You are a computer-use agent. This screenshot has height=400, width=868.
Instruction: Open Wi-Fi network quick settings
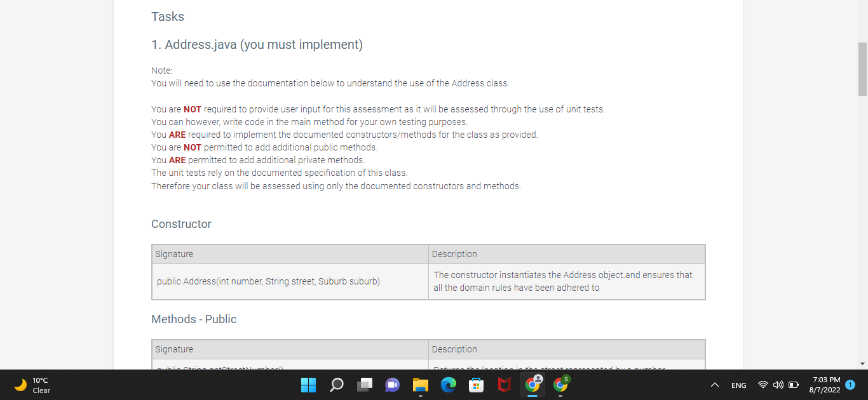coord(763,385)
